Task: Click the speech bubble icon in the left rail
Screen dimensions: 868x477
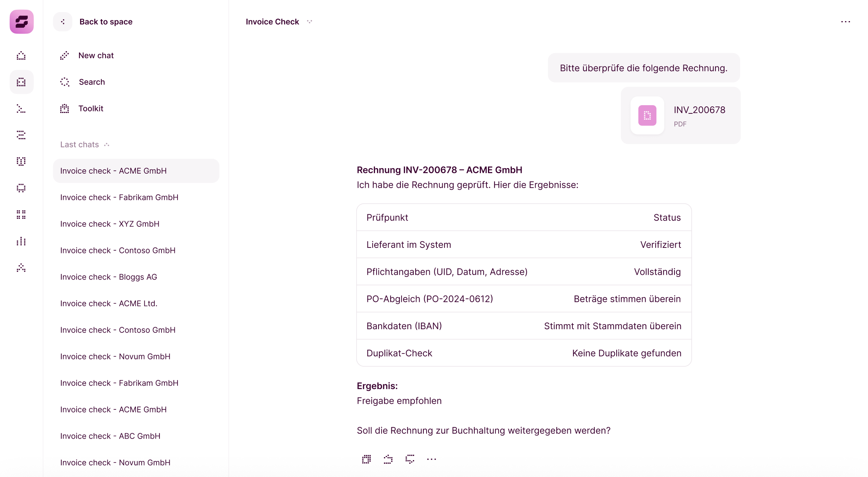Action: coord(21,188)
